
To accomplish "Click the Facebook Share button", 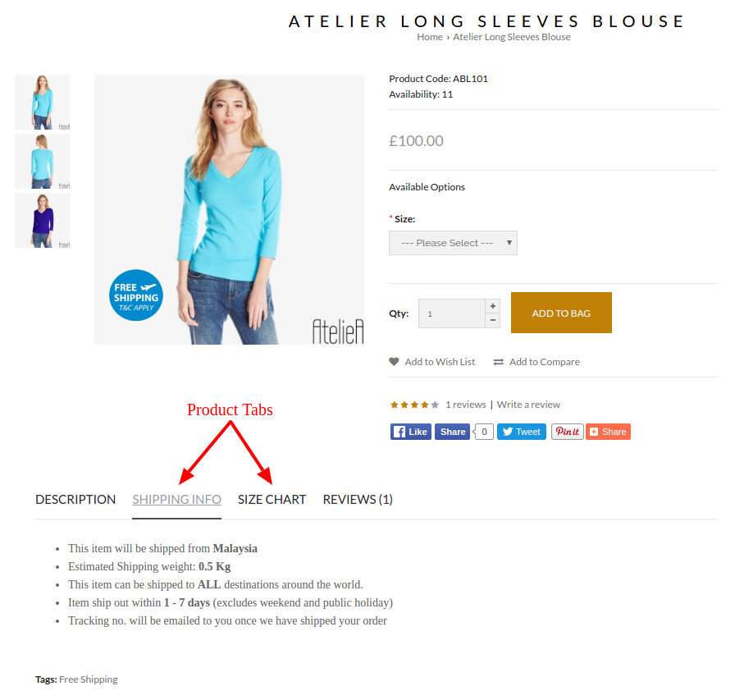I will 452,432.
